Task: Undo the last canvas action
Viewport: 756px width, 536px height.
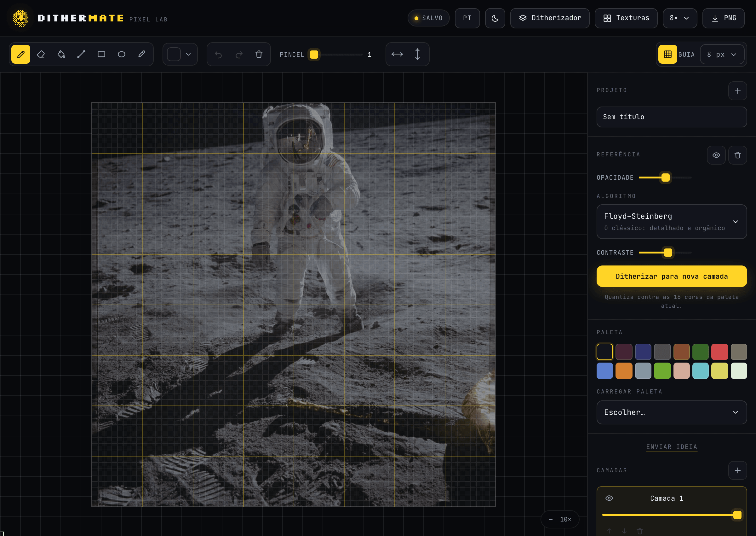Action: [218, 54]
